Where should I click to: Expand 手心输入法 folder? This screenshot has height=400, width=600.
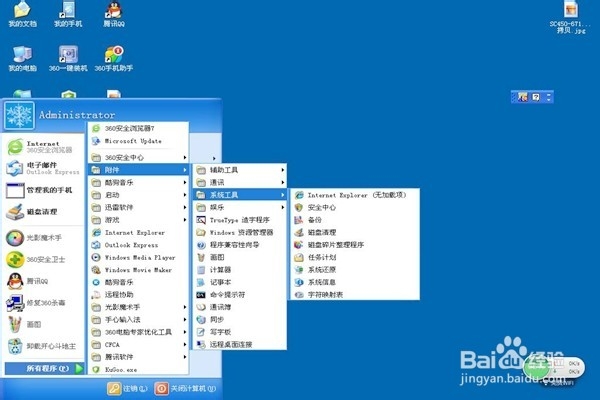(x=139, y=320)
